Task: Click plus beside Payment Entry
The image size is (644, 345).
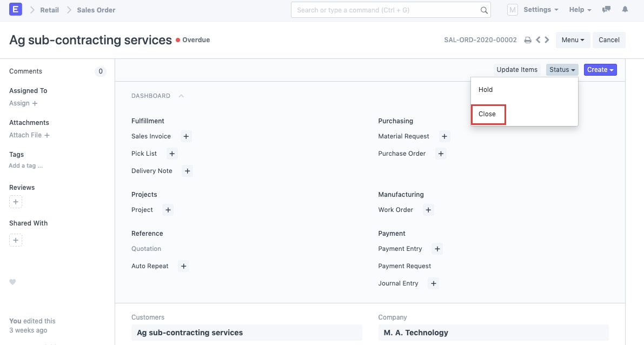Action: click(x=437, y=249)
